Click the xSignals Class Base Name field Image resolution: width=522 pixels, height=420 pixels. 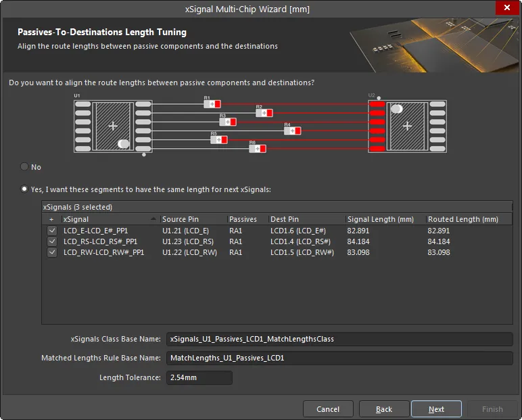click(x=339, y=339)
